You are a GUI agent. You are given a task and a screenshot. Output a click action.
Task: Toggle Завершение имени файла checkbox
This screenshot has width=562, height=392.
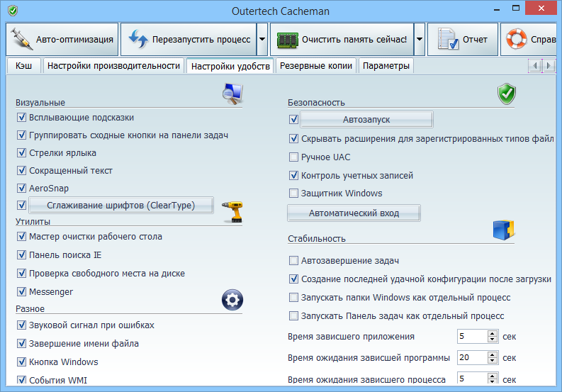tap(21, 343)
